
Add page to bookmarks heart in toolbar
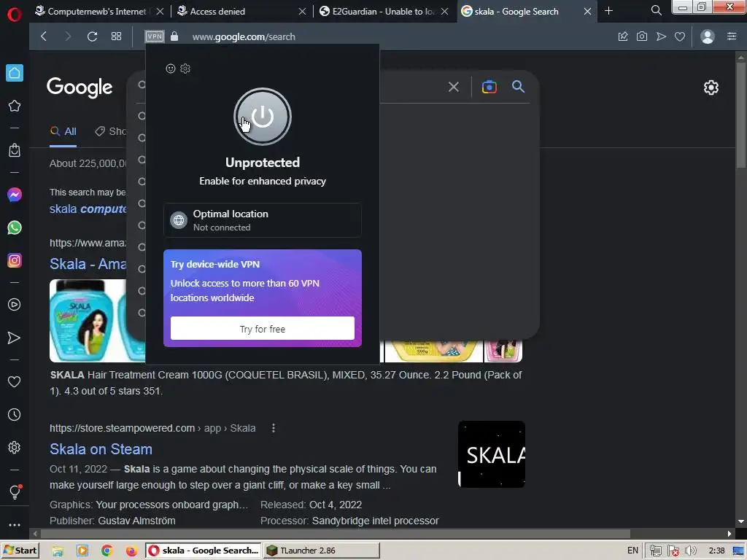pyautogui.click(x=680, y=36)
